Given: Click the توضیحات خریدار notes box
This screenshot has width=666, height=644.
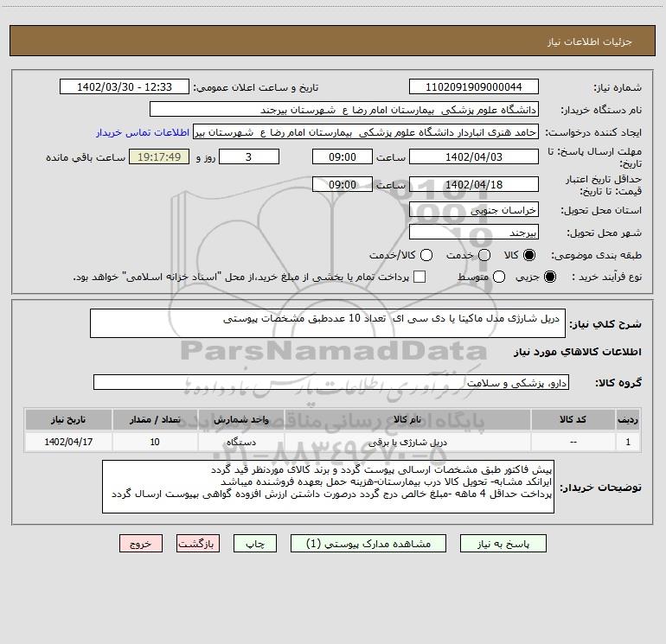Looking at the screenshot, I should (x=328, y=487).
